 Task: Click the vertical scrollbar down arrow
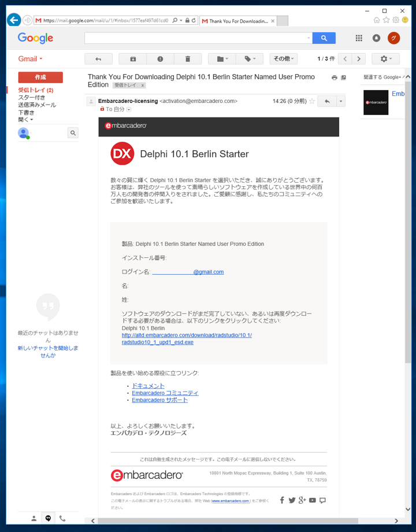coord(408,509)
